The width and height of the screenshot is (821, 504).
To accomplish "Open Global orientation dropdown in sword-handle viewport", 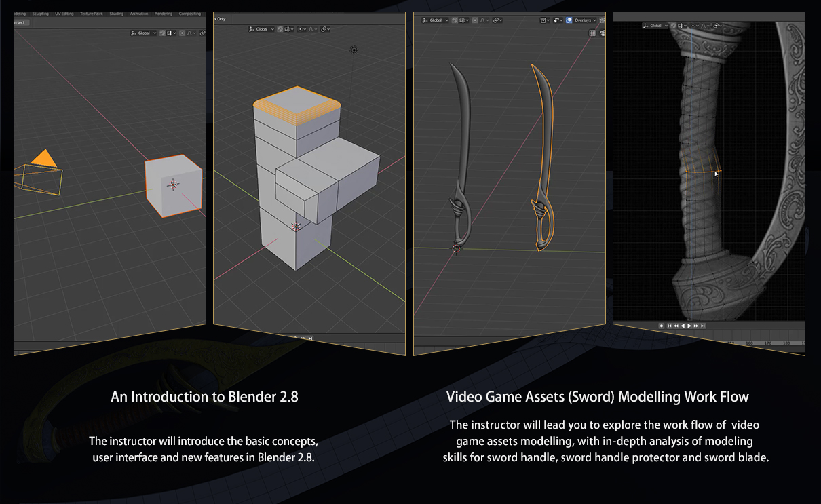I will [x=656, y=26].
